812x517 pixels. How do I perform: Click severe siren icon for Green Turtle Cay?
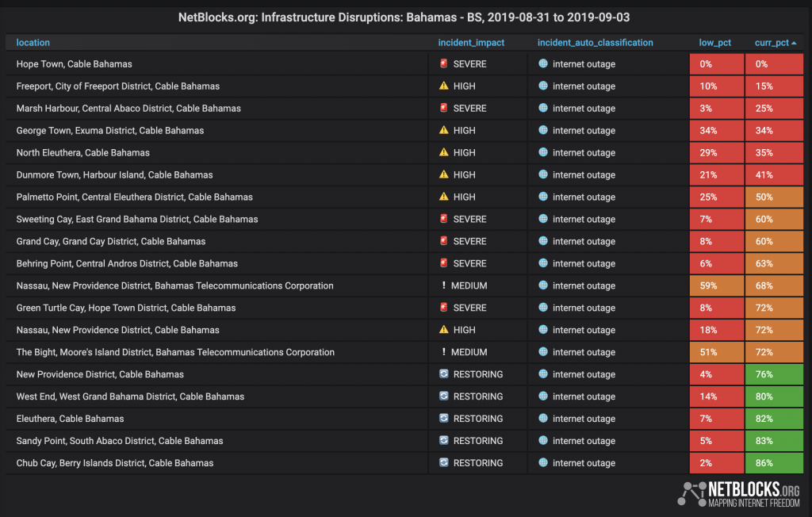[x=444, y=307]
